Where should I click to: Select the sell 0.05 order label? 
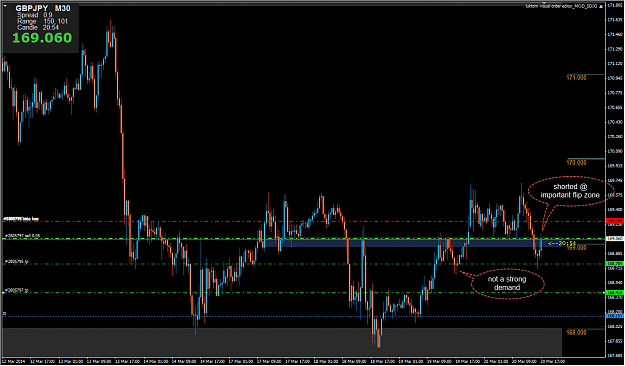pos(22,236)
